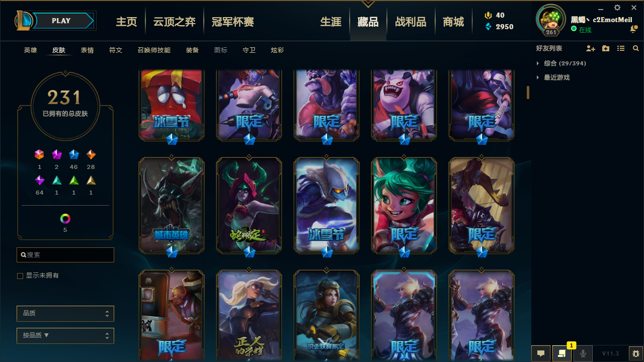
Task: Click the friends list view options icon
Action: pyautogui.click(x=621, y=48)
